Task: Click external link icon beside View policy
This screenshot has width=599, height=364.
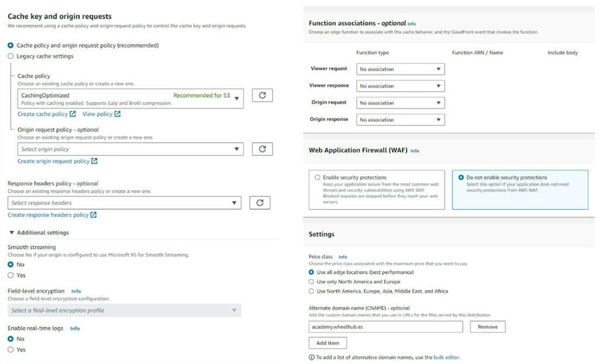Action: pos(118,114)
